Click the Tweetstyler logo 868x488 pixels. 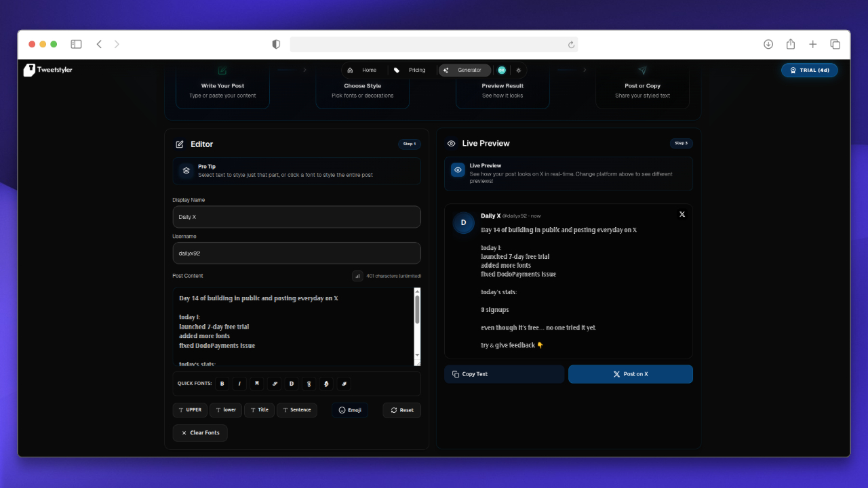tap(47, 70)
